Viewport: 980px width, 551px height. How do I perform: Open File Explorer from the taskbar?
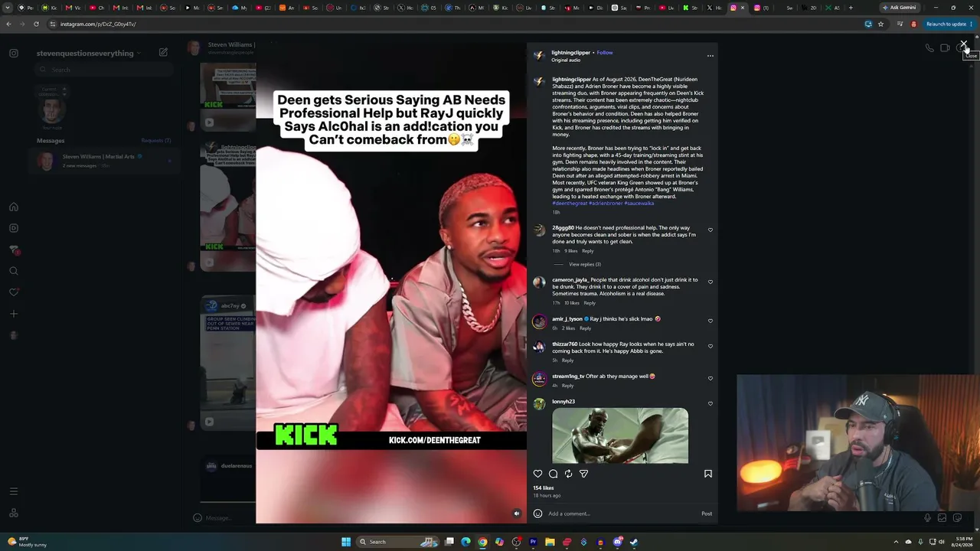[550, 542]
